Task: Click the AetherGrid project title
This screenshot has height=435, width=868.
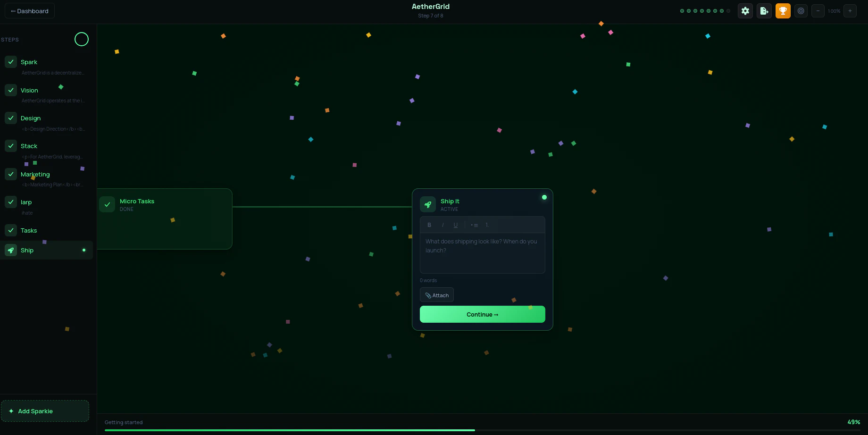Action: pyautogui.click(x=431, y=7)
